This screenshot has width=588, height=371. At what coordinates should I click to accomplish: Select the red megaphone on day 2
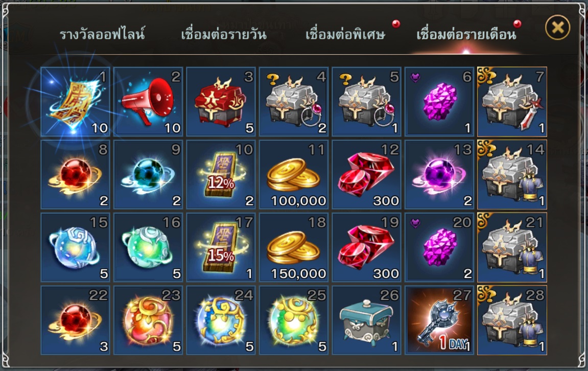point(148,102)
